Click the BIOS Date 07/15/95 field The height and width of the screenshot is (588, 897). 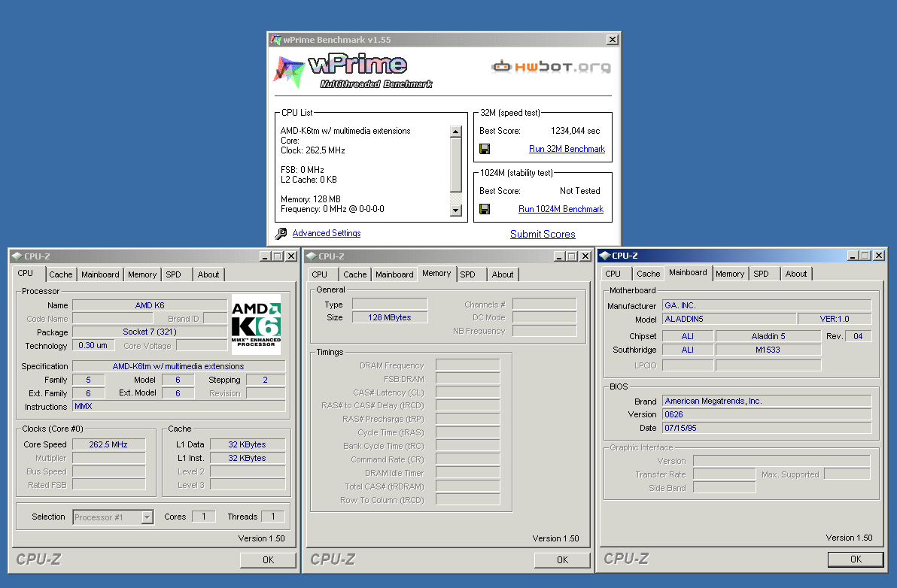767,428
